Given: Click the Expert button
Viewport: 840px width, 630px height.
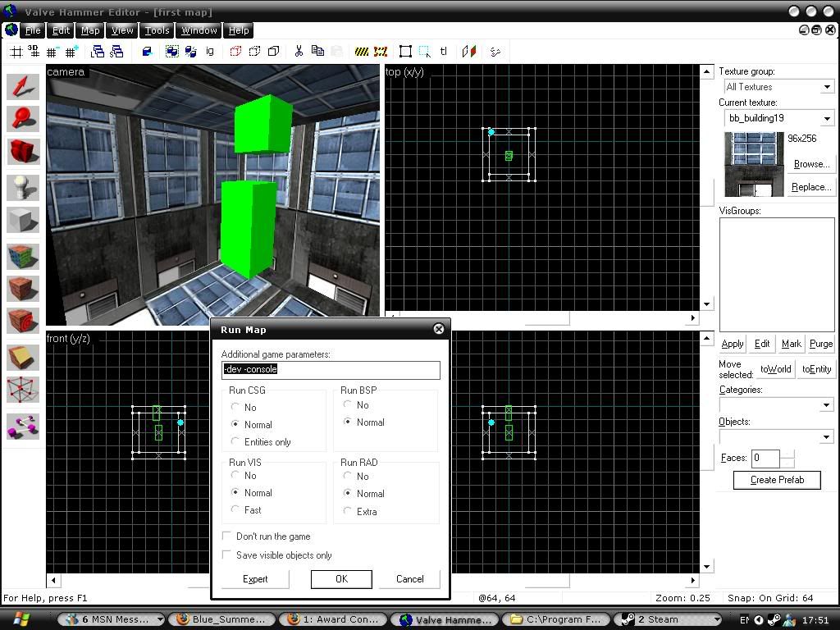Looking at the screenshot, I should pos(255,579).
